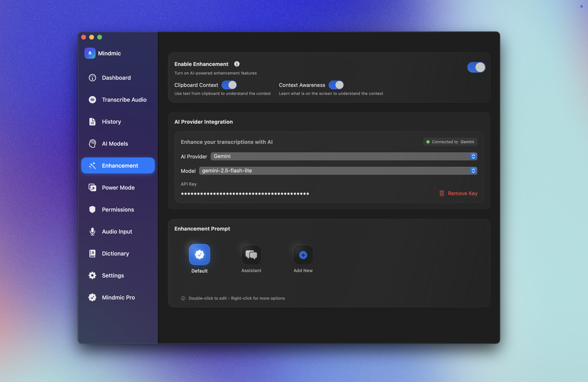Select the Assistant prompt chat icon
Image resolution: width=588 pixels, height=382 pixels.
pos(251,255)
